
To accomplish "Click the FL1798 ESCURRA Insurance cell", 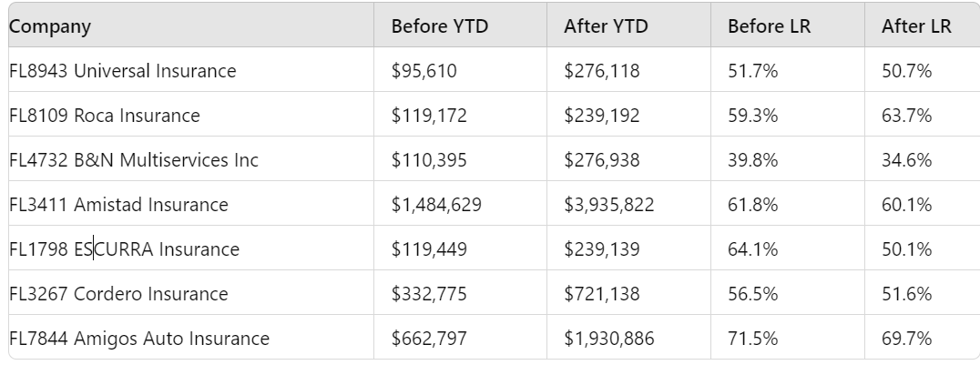I will point(125,249).
